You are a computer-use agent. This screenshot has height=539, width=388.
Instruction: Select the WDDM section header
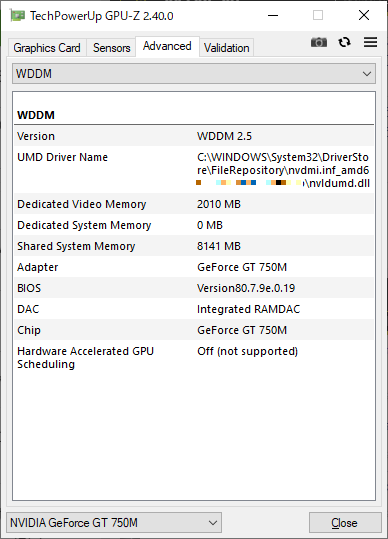[x=36, y=115]
